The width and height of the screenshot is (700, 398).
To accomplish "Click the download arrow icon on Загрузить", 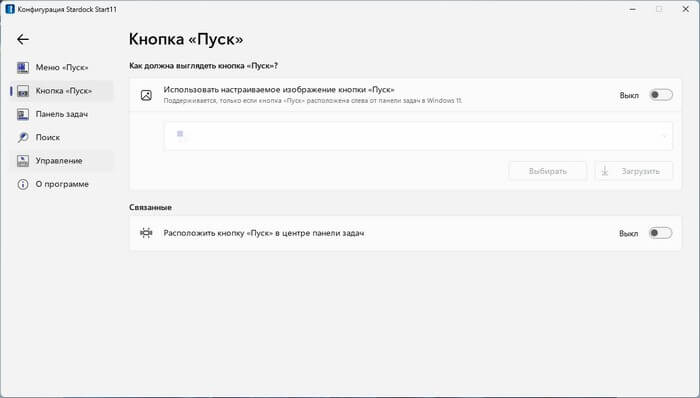I will coord(605,171).
